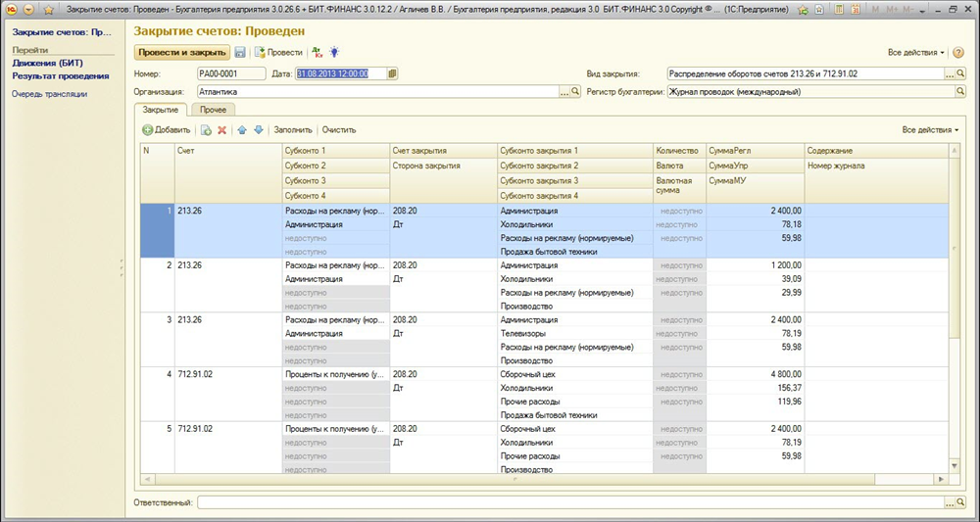Expand top Все действия dropdown
980x522 pixels.
click(916, 52)
